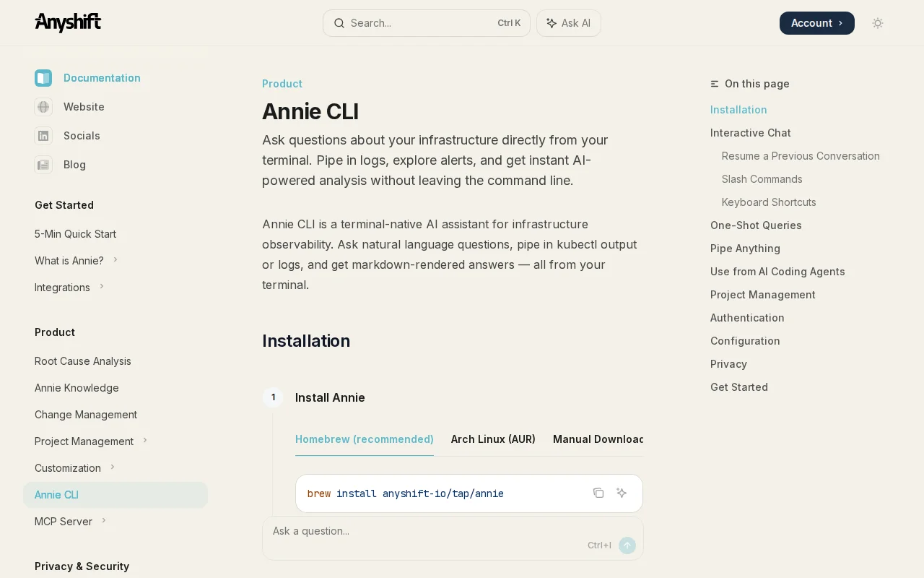Screen dimensions: 924x578
Task: Jump to Use from AI Coding Agents
Action: pos(777,272)
